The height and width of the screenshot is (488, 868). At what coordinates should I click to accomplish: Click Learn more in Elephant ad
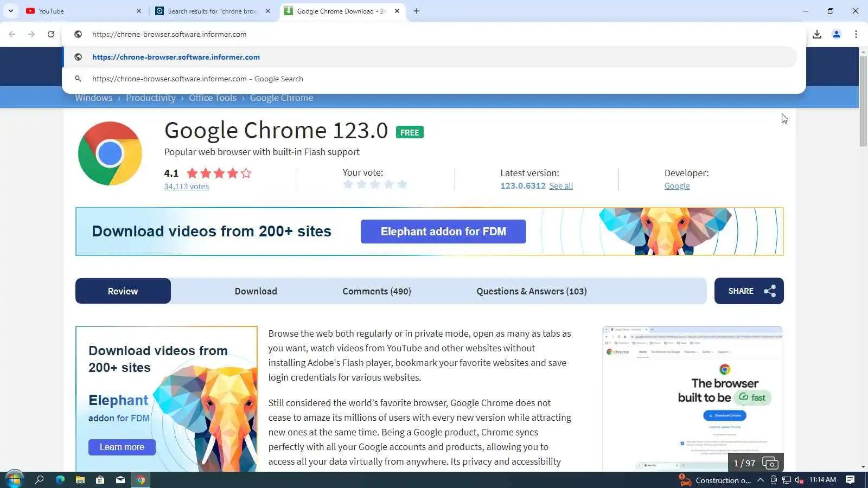[122, 447]
